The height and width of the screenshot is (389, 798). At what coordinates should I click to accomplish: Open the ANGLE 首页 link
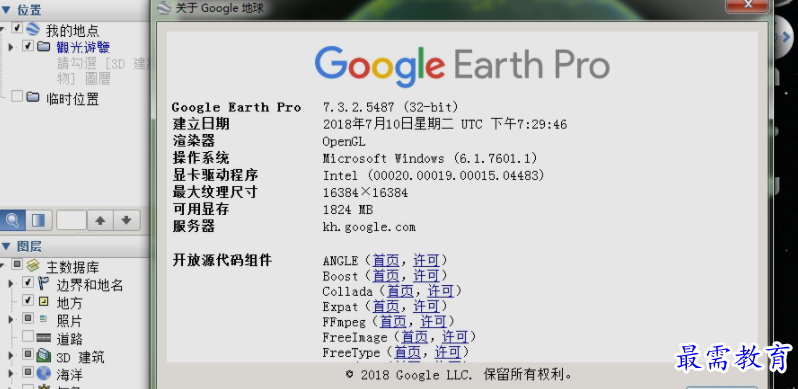tap(386, 261)
